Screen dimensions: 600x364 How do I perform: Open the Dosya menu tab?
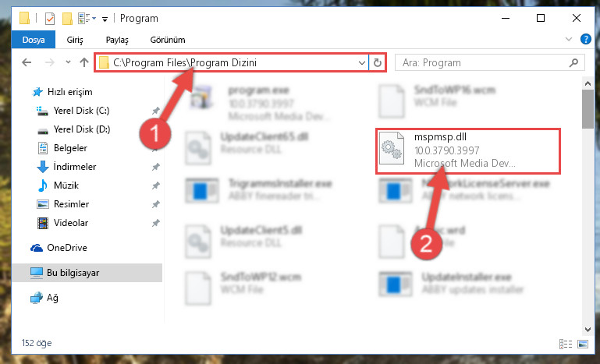point(34,40)
